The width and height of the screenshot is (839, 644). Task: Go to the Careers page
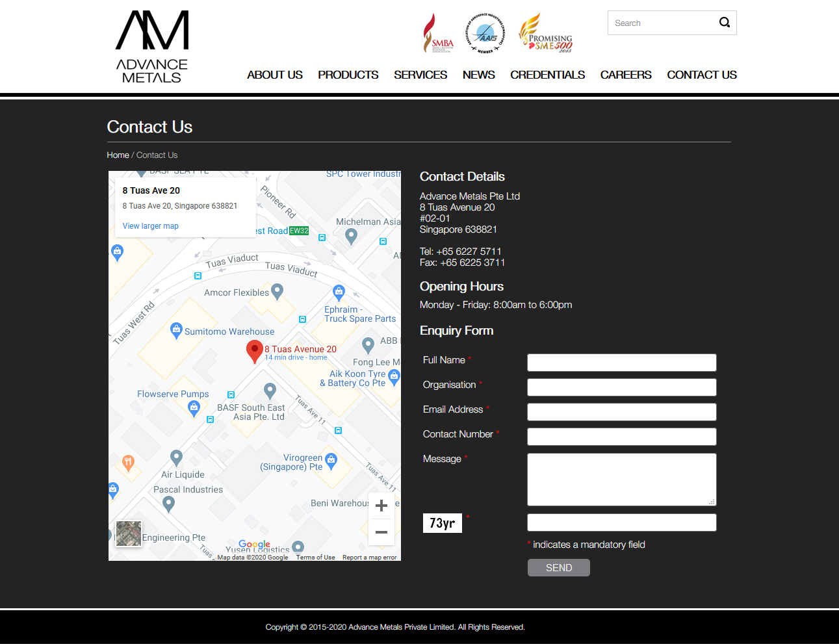click(x=625, y=75)
